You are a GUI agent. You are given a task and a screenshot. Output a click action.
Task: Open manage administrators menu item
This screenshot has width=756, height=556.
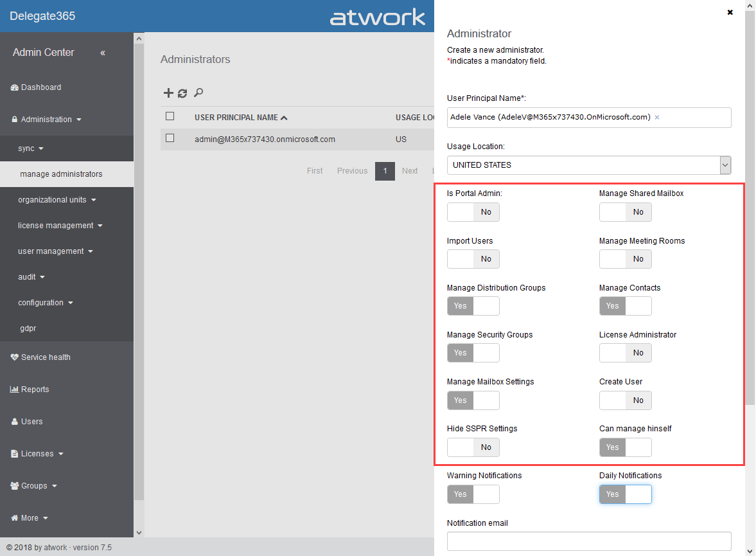tap(61, 174)
